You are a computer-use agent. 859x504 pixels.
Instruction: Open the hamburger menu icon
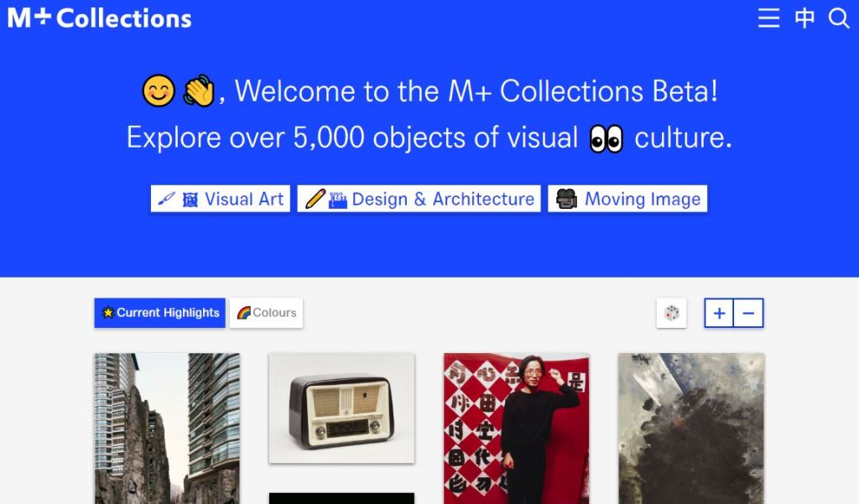click(768, 18)
